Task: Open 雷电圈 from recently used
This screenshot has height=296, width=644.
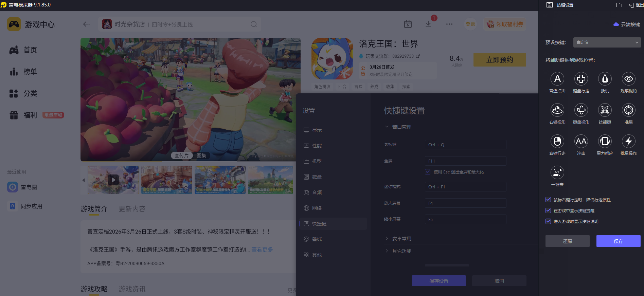Action: [x=22, y=187]
